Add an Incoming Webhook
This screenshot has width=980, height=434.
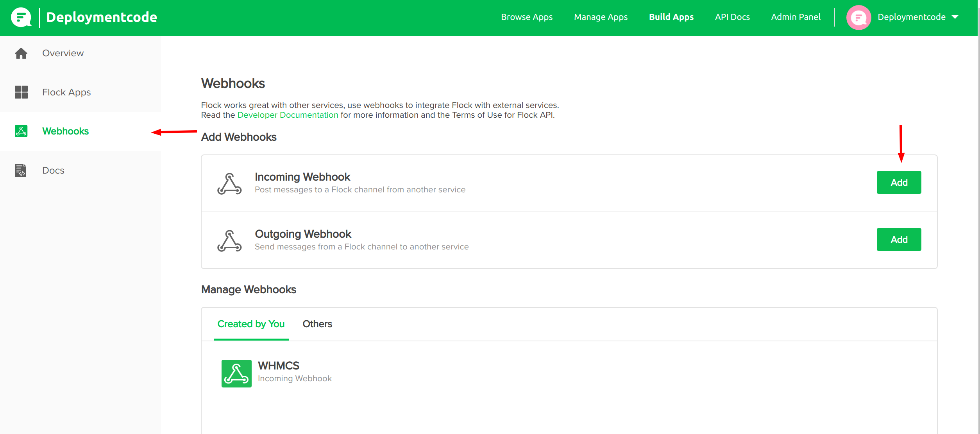point(899,183)
